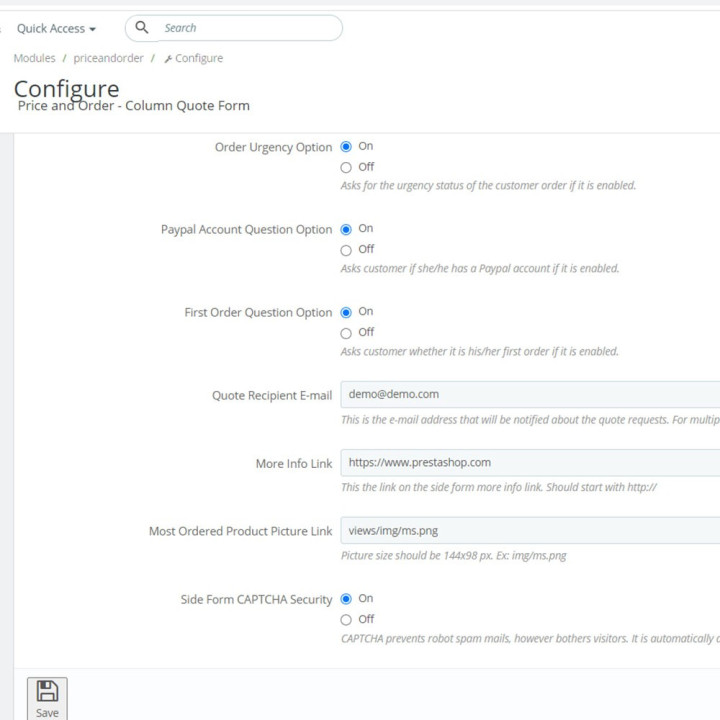Click the Most Ordered Product Picture Link label
This screenshot has height=720, width=720.
coord(240,531)
